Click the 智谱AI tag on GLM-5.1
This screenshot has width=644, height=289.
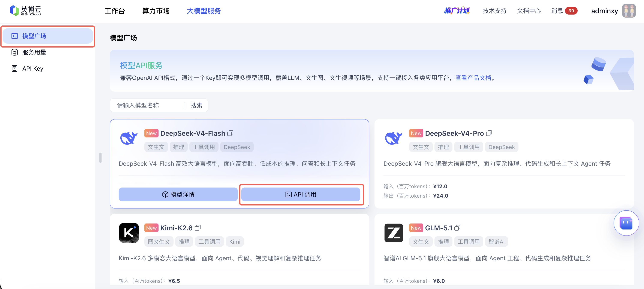497,242
